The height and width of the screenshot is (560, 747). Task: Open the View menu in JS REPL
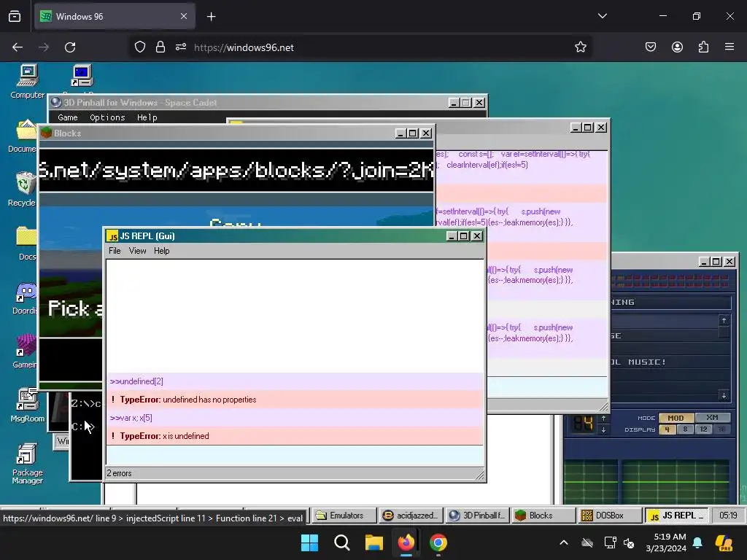point(137,251)
